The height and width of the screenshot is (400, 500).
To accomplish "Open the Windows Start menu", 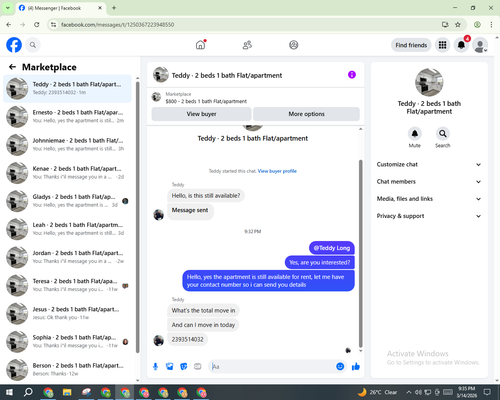I will pyautogui.click(x=9, y=392).
